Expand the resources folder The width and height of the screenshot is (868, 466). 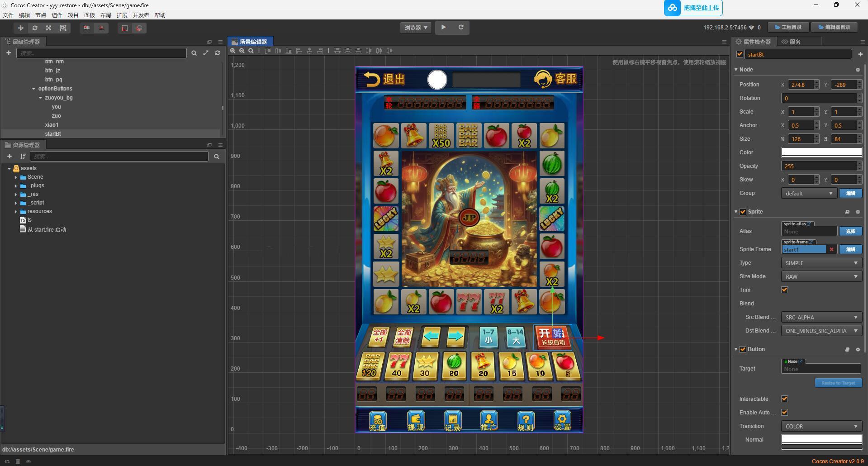(x=16, y=211)
